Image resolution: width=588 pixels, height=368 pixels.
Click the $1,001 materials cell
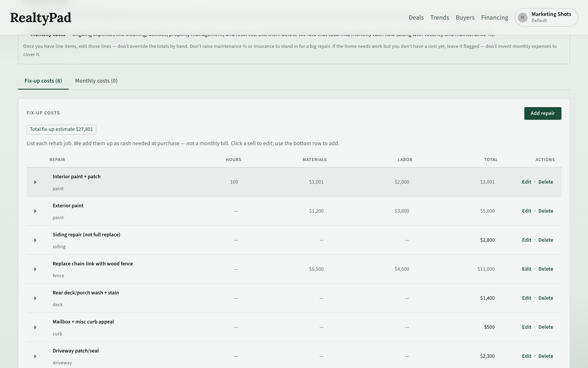point(316,182)
